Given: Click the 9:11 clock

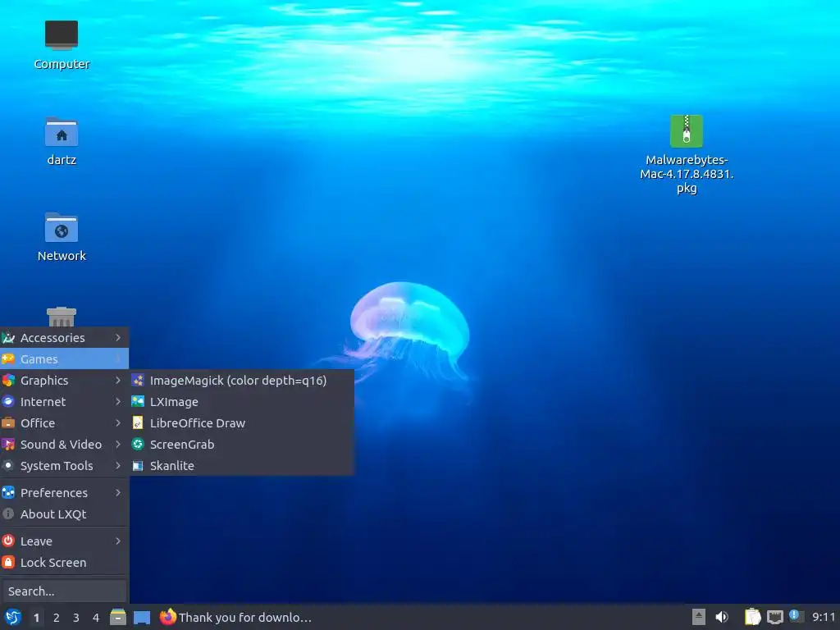Looking at the screenshot, I should click(x=824, y=617).
